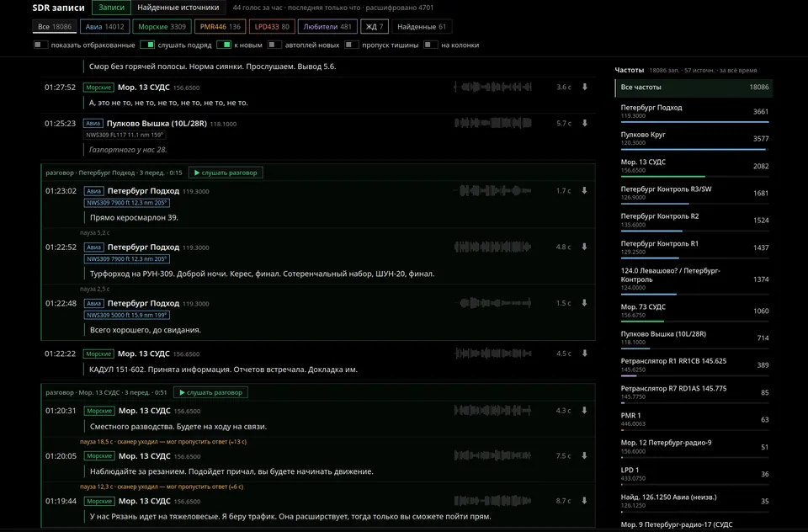Select 'Мор. 73 СУДС' in frequency list
The width and height of the screenshot is (808, 532).
(694, 311)
